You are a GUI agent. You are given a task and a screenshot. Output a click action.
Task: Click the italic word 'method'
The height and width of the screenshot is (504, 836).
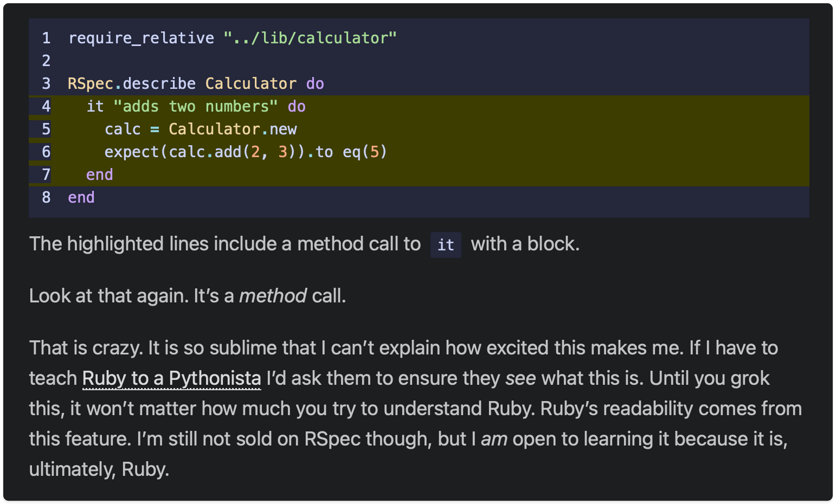273,296
